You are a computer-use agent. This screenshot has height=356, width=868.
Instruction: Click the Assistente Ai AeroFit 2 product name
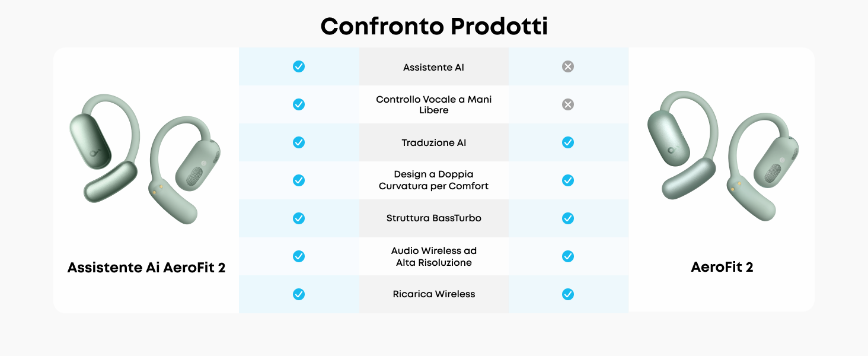tap(146, 268)
